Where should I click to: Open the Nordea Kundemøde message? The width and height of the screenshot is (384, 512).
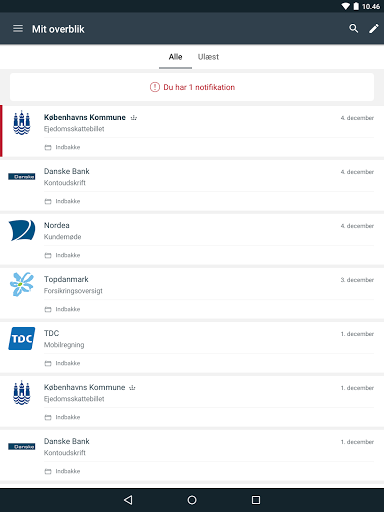point(192,239)
